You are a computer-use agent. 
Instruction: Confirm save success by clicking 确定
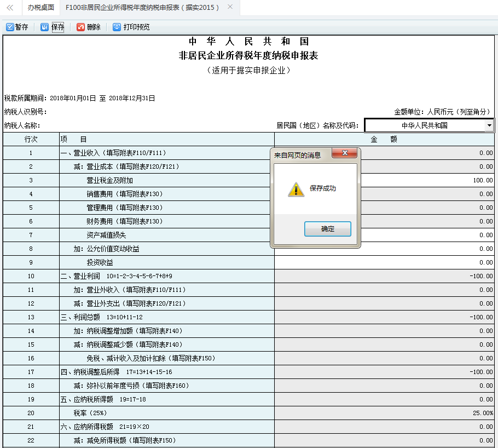click(x=327, y=229)
